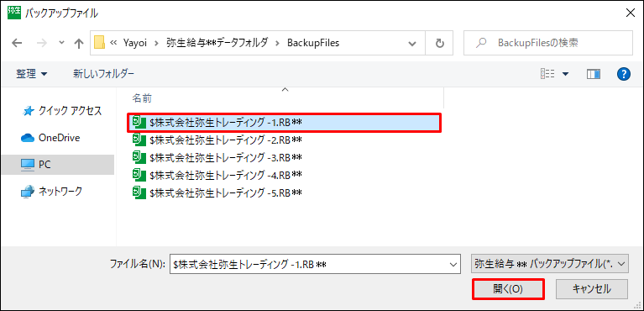The width and height of the screenshot is (644, 311).
Task: Open the view options dropdown arrow
Action: pyautogui.click(x=566, y=74)
